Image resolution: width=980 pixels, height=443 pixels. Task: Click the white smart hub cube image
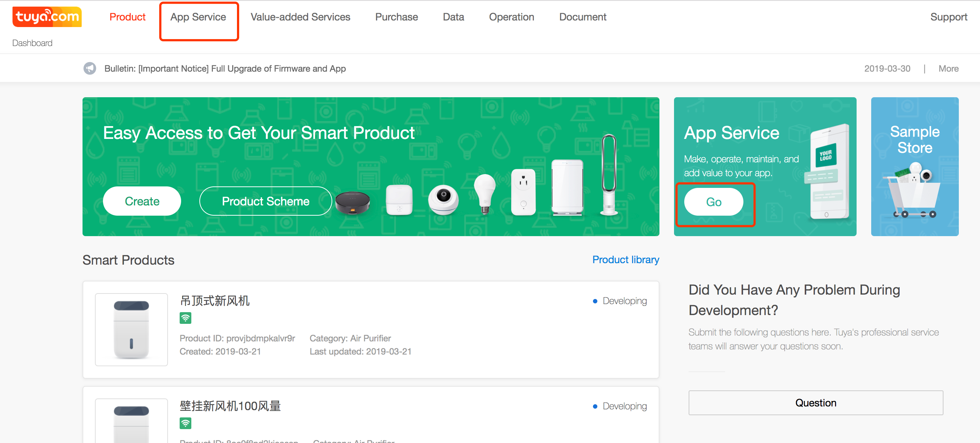399,200
